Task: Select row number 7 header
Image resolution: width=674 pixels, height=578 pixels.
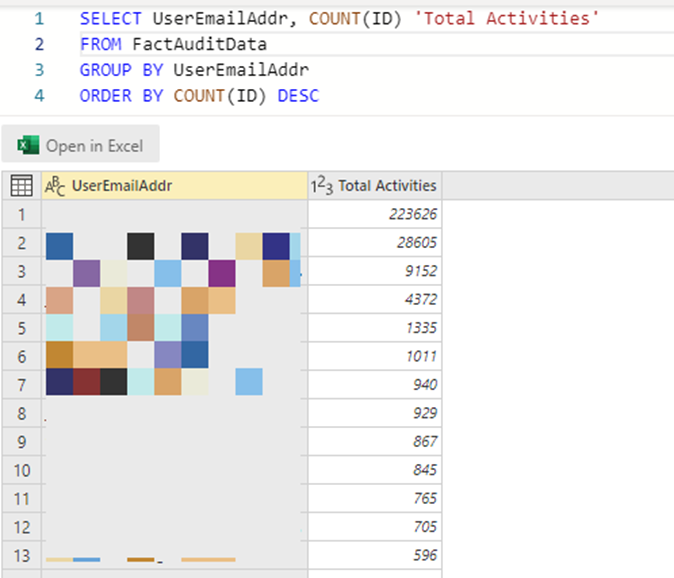Action: (x=21, y=385)
